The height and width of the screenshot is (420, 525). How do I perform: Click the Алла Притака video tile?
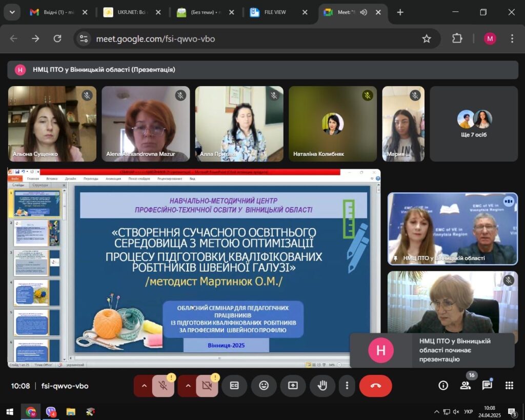coord(239,124)
